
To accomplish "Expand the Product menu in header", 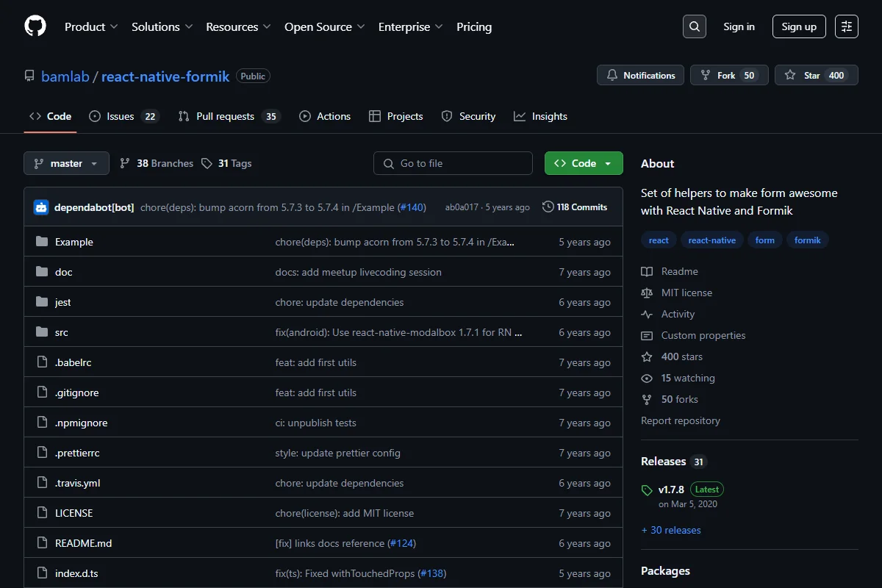I will (91, 26).
